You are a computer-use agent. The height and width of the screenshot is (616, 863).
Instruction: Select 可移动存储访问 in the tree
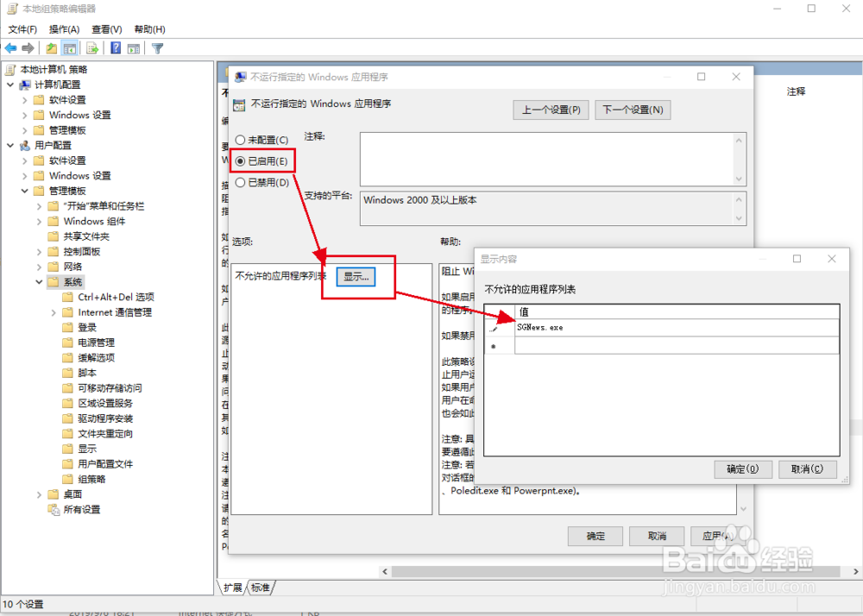click(x=110, y=387)
